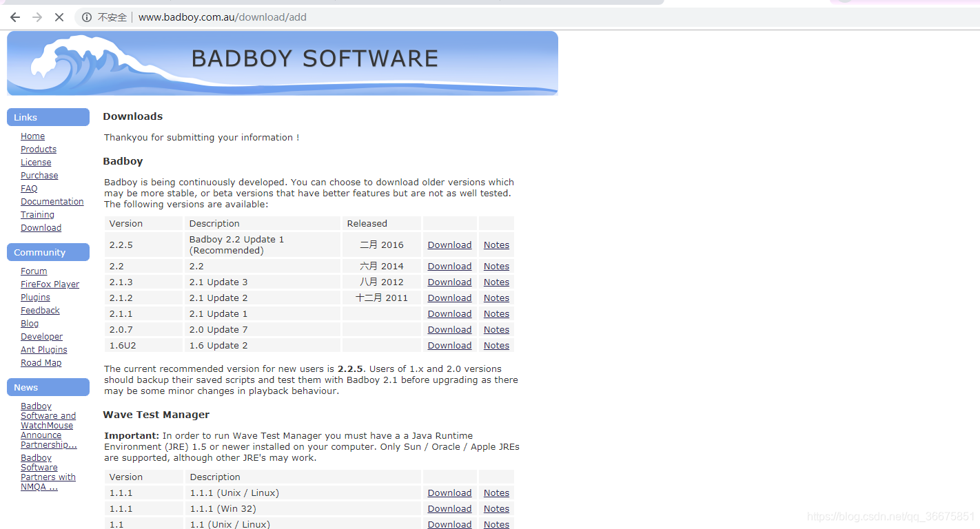Open Feedback link under Community

pos(40,311)
